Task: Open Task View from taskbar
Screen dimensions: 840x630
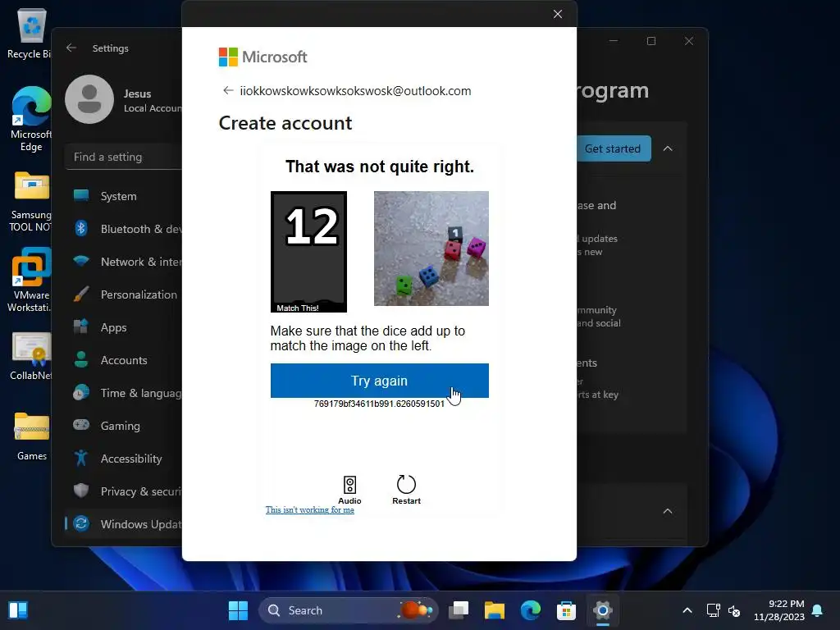Action: pos(459,610)
